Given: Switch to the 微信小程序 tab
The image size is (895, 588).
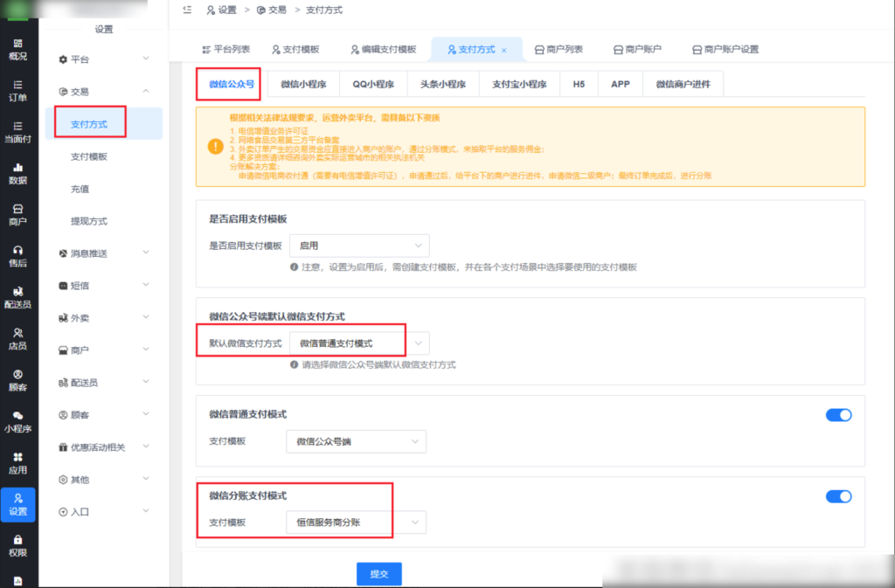Looking at the screenshot, I should (304, 83).
